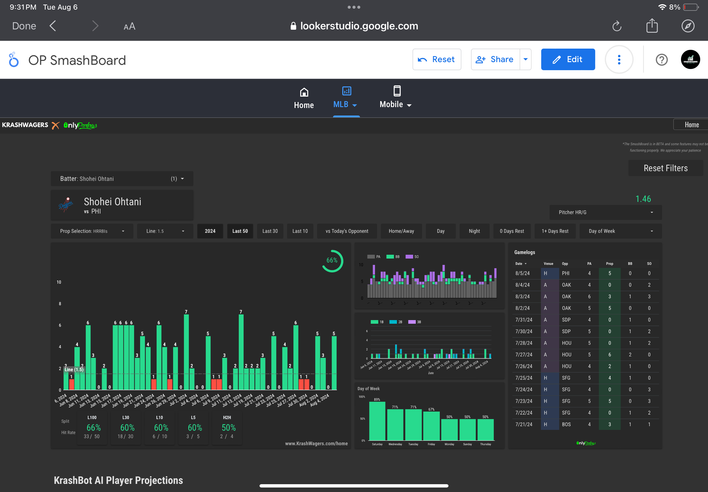Image resolution: width=708 pixels, height=492 pixels.
Task: Open the Pitcher HR/G dropdown
Action: (x=606, y=212)
